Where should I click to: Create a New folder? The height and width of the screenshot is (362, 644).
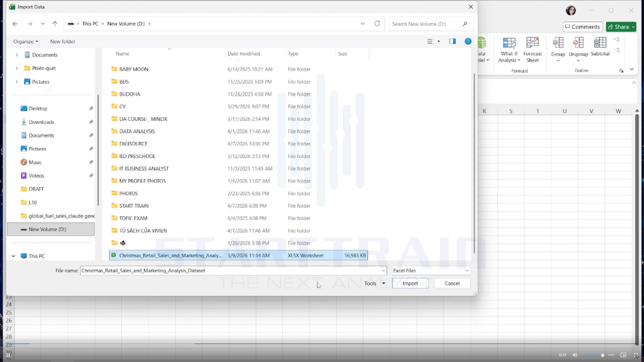tap(63, 41)
